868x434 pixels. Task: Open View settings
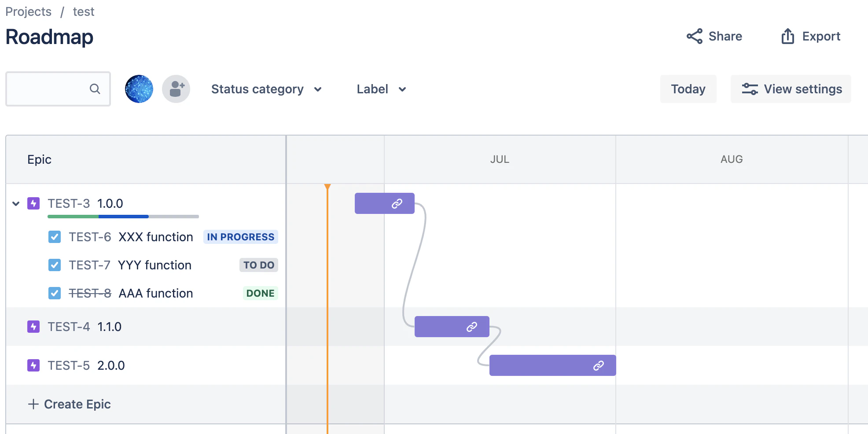[791, 89]
